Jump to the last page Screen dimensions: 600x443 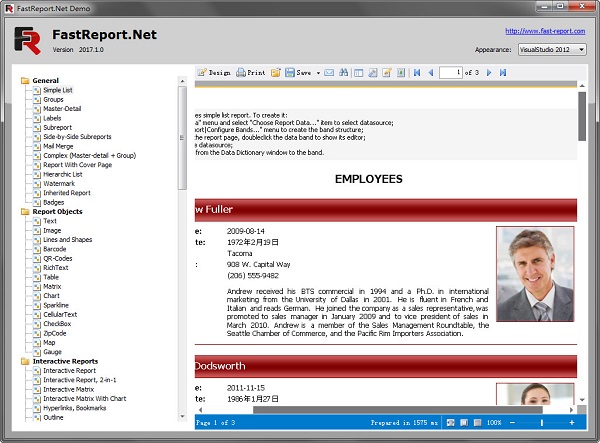click(x=503, y=73)
